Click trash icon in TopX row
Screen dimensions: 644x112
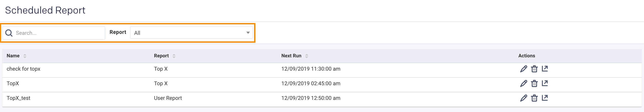(x=534, y=83)
